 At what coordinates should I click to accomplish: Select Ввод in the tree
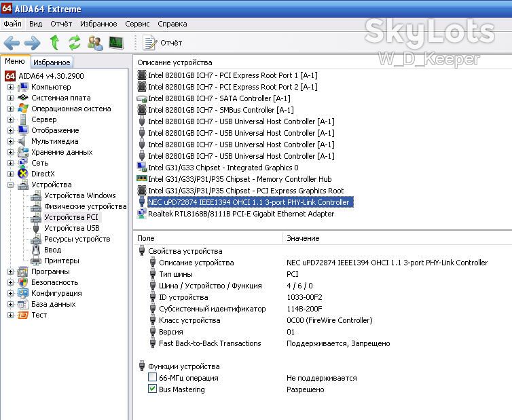tap(52, 250)
